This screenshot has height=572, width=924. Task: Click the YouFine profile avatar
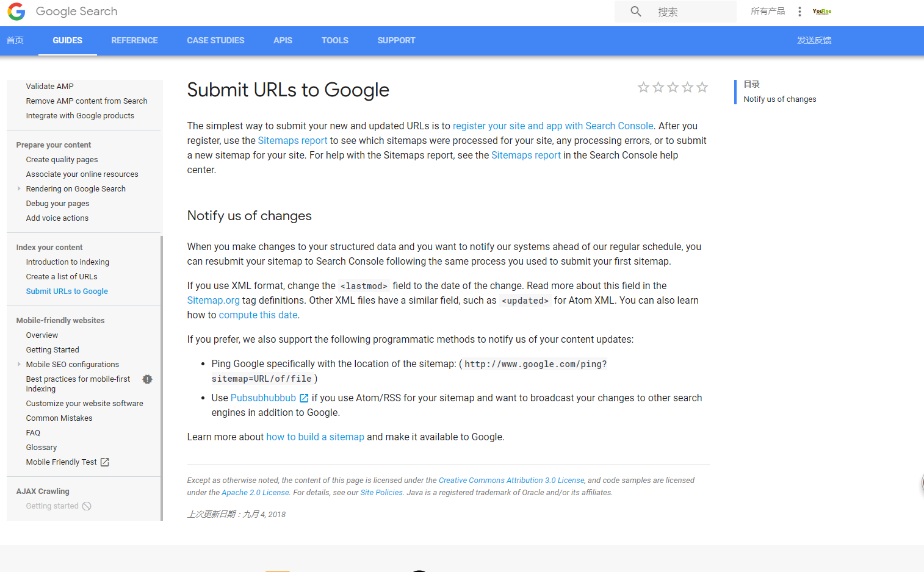click(822, 12)
